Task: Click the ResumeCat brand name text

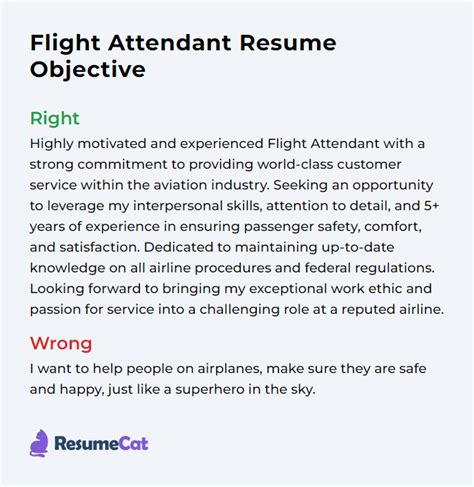Action: (x=101, y=444)
